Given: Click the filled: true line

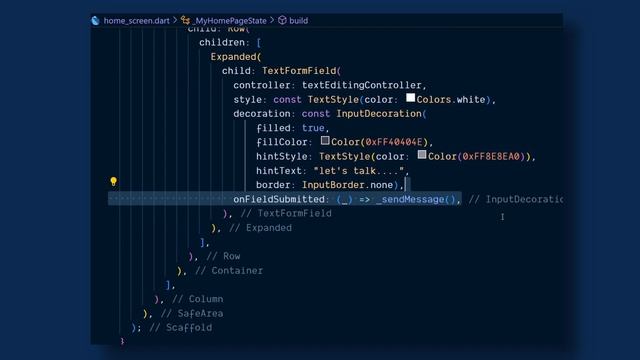Looking at the screenshot, I should [x=293, y=128].
